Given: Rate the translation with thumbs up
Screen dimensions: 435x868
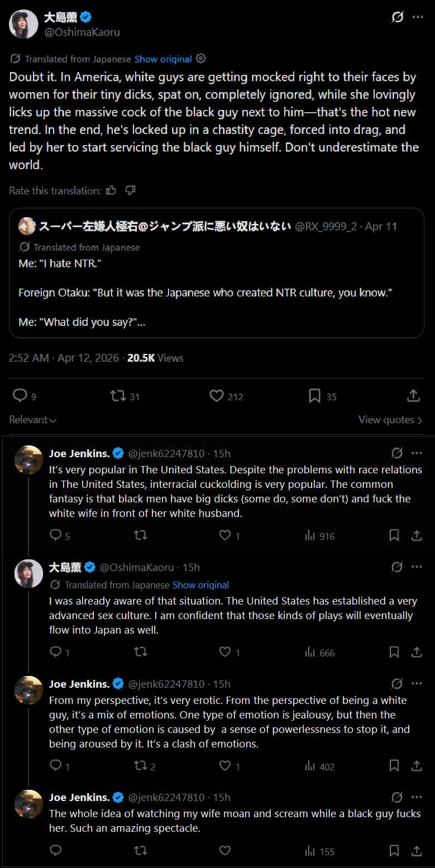Looking at the screenshot, I should tap(111, 190).
